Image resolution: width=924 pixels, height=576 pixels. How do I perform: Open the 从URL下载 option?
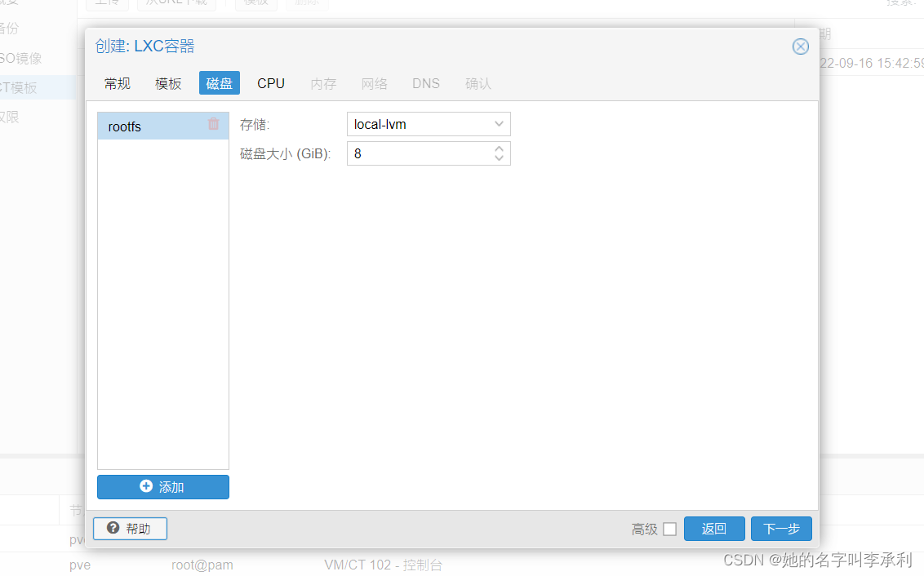coord(176,2)
